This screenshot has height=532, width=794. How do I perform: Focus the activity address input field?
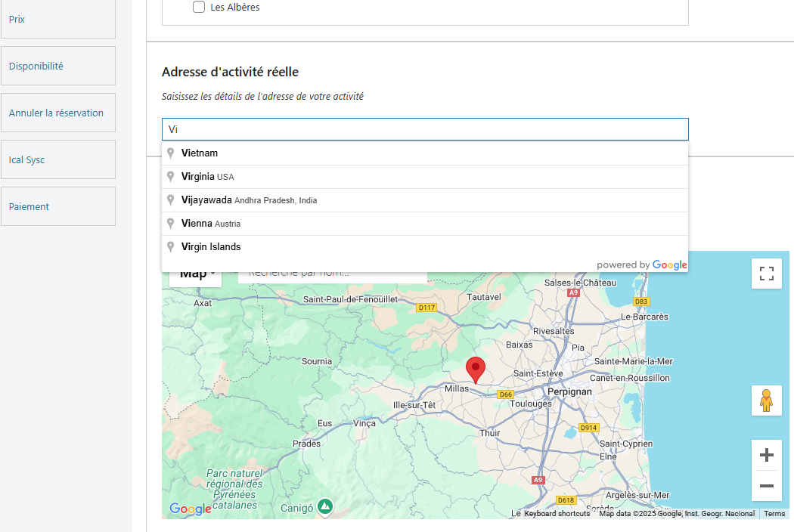coord(425,129)
